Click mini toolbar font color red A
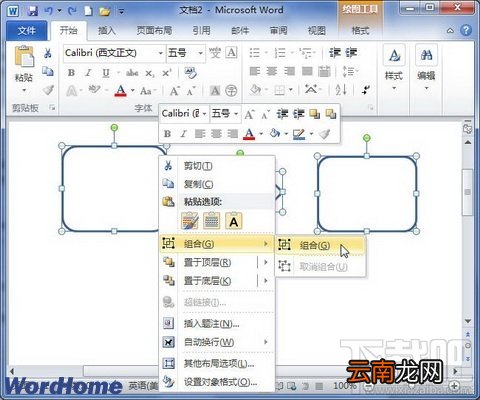 click(x=249, y=134)
